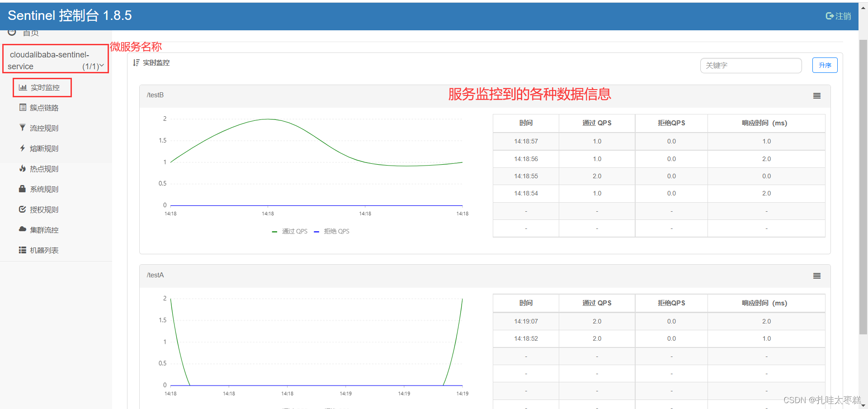Click the 时间 header in /testB table

(526, 123)
